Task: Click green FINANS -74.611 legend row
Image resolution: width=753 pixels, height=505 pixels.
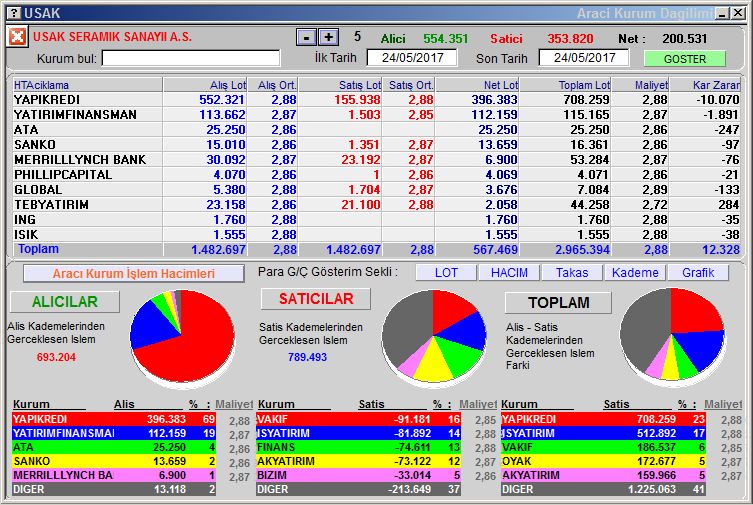Action: (359, 447)
